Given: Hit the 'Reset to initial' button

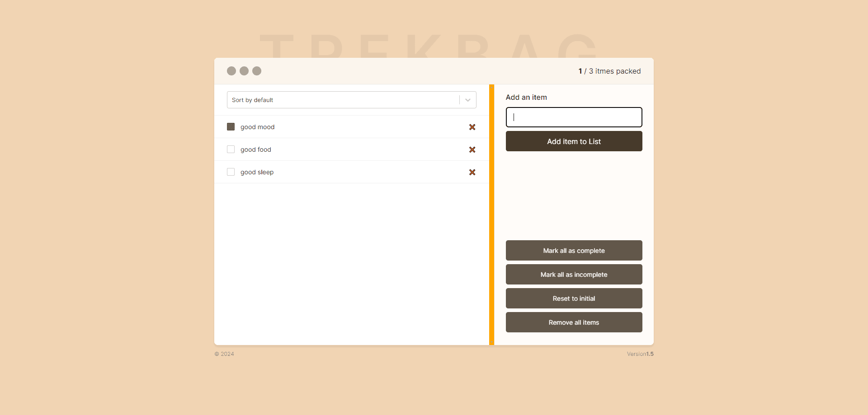Looking at the screenshot, I should 574,298.
